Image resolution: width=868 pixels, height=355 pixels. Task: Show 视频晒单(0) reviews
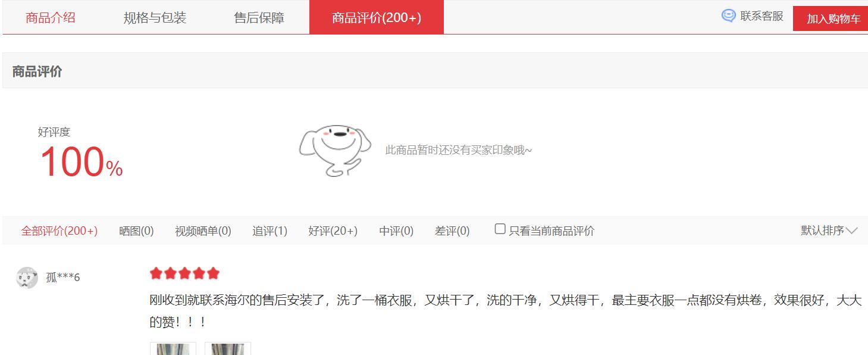tap(203, 231)
